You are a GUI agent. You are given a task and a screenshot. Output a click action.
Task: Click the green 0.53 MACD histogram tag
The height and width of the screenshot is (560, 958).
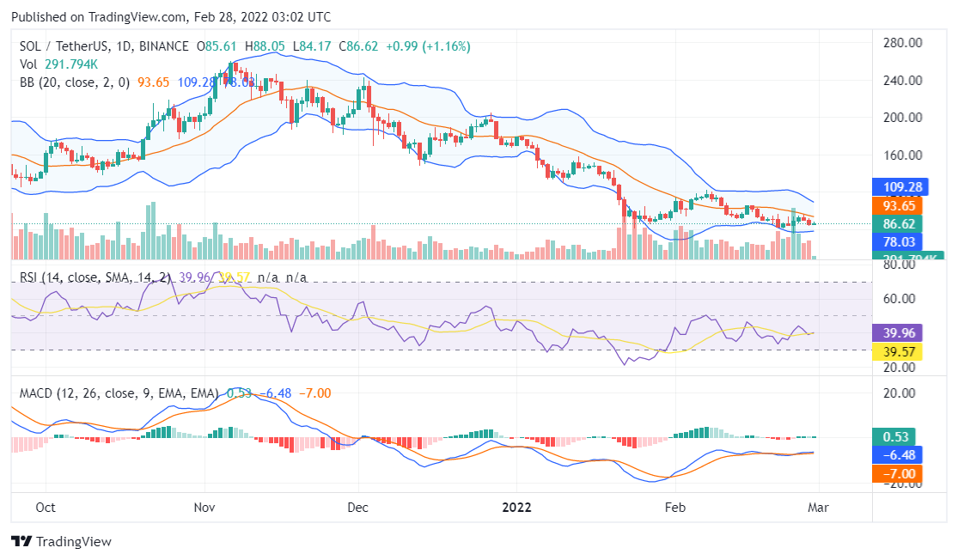[898, 436]
